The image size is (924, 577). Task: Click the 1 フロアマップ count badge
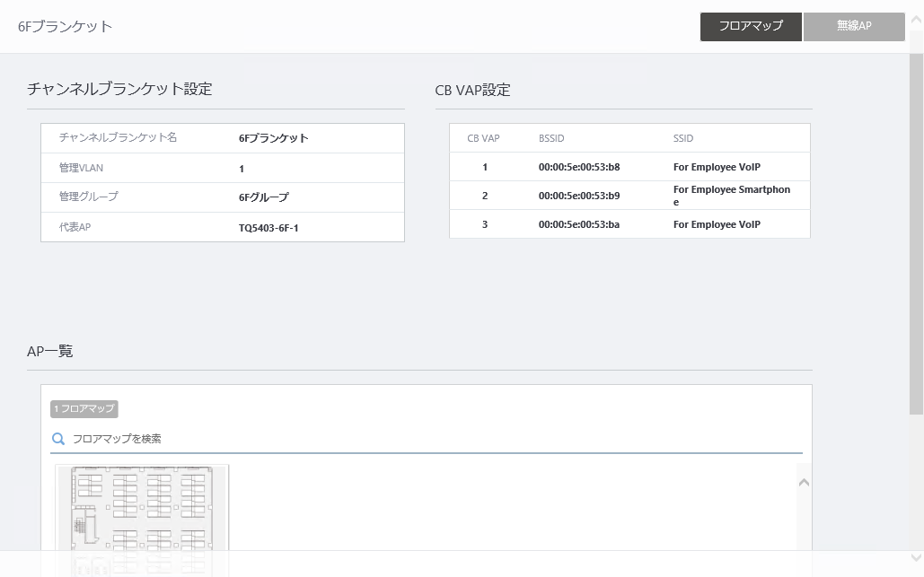(84, 408)
